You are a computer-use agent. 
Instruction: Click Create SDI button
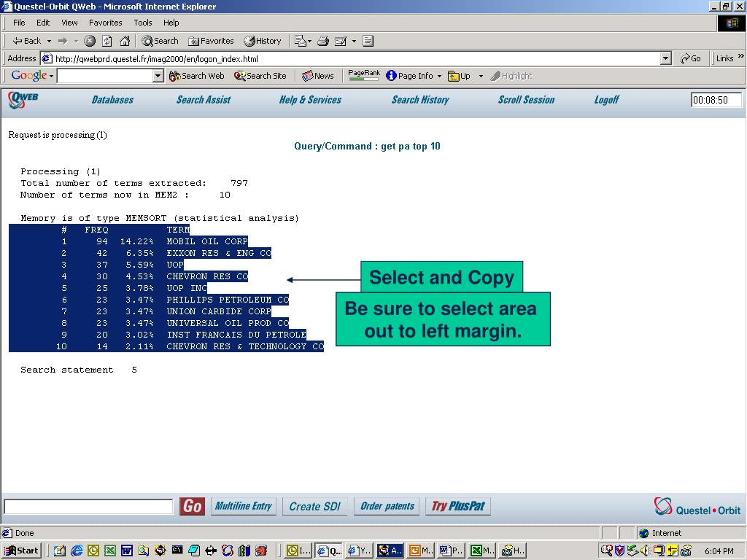tap(315, 506)
